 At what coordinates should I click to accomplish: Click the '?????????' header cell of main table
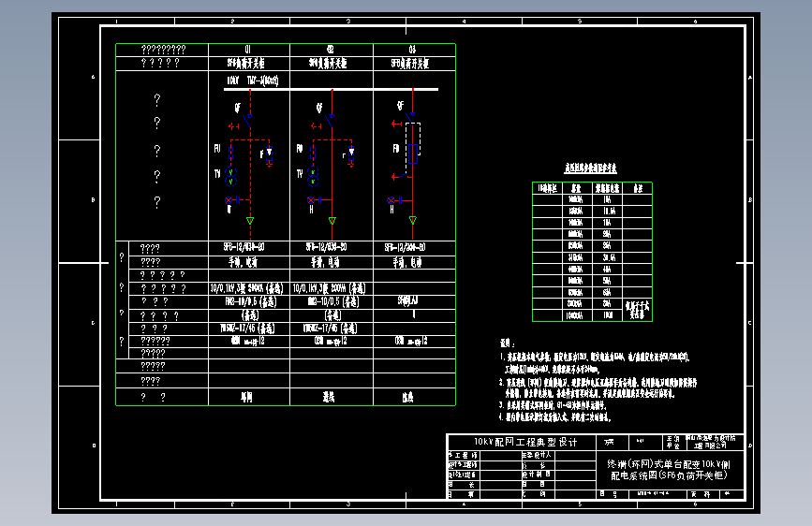pos(163,50)
